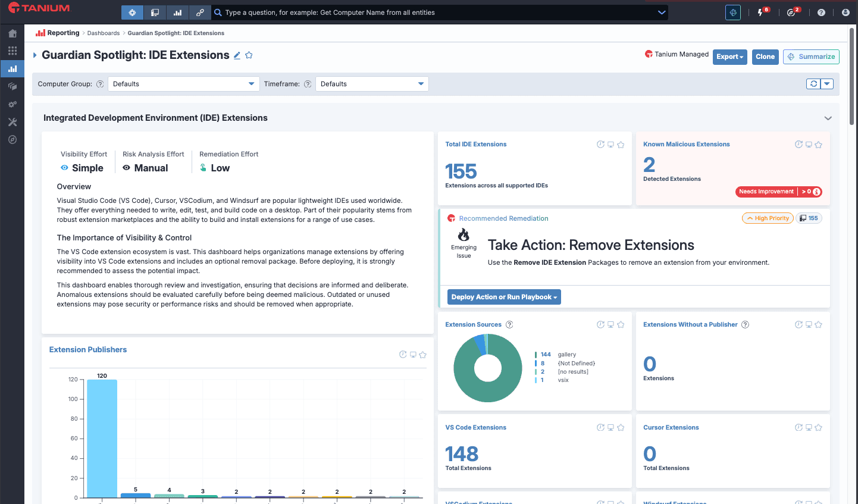858x504 pixels.
Task: Focus the question search input field
Action: tap(439, 12)
